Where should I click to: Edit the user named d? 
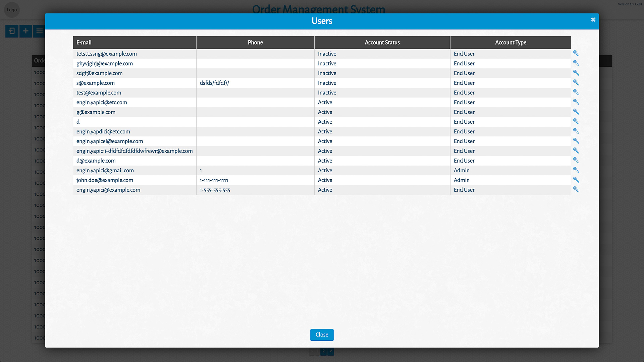click(576, 121)
